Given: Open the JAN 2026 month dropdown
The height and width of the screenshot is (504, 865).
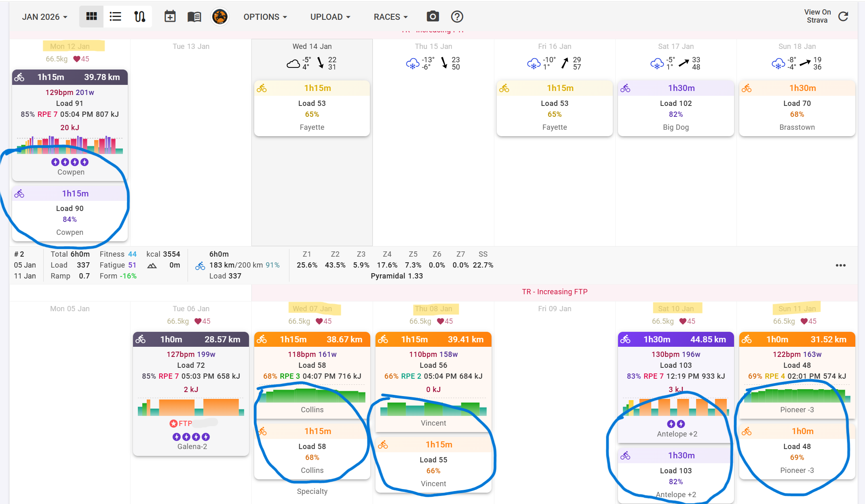Looking at the screenshot, I should coord(44,17).
